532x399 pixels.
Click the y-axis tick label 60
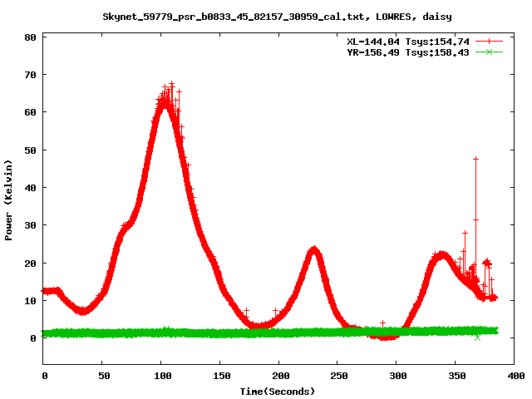tap(30, 112)
